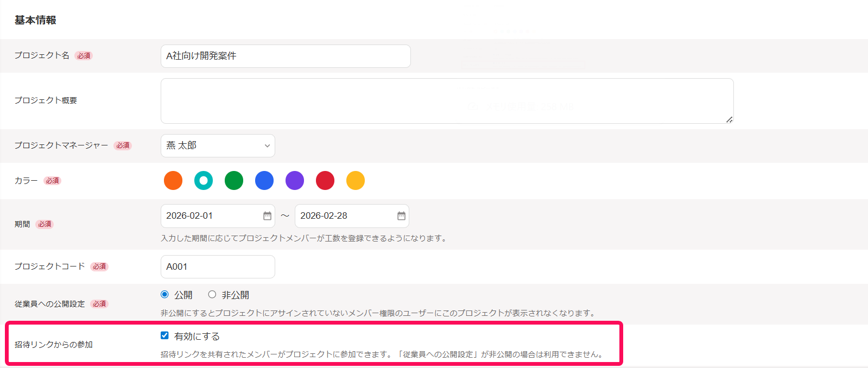Select the red project color

tap(325, 181)
